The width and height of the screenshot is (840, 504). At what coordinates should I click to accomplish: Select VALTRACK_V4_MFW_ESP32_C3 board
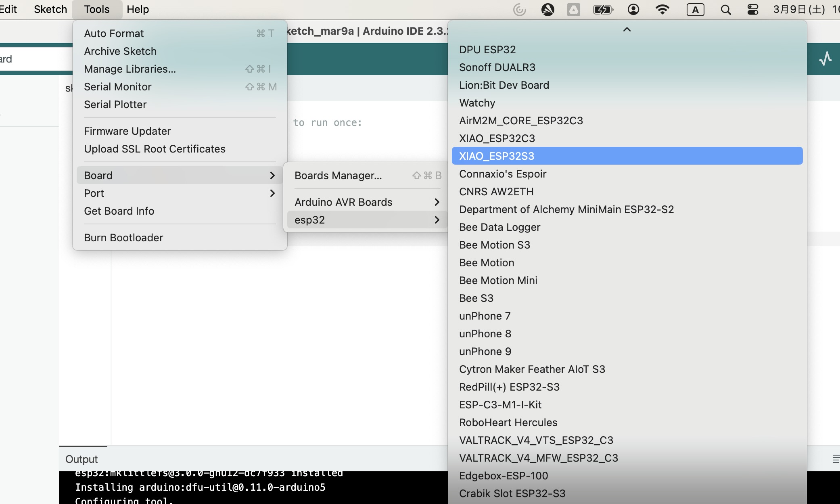click(627, 458)
